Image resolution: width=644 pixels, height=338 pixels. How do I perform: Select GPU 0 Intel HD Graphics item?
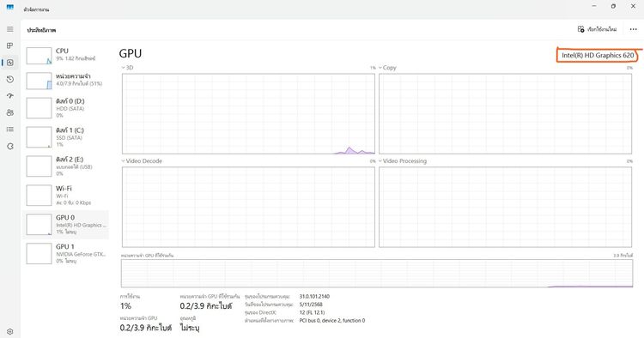click(x=66, y=225)
